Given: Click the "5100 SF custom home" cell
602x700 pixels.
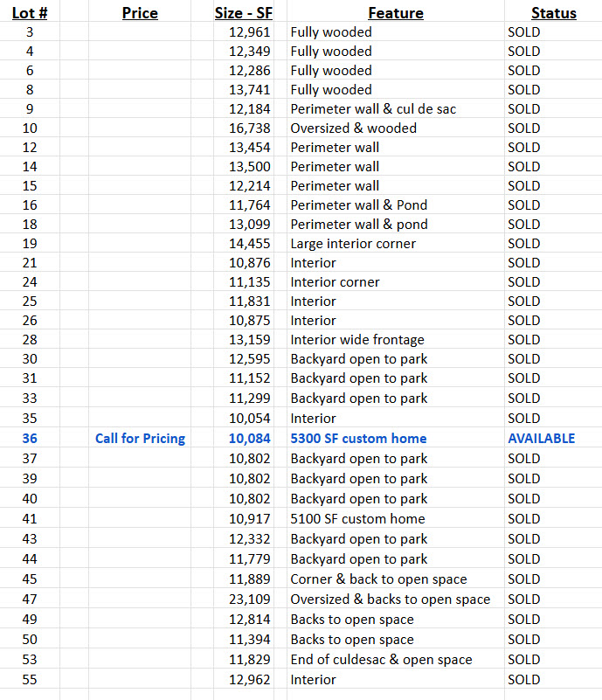Looking at the screenshot, I should coord(357,519).
